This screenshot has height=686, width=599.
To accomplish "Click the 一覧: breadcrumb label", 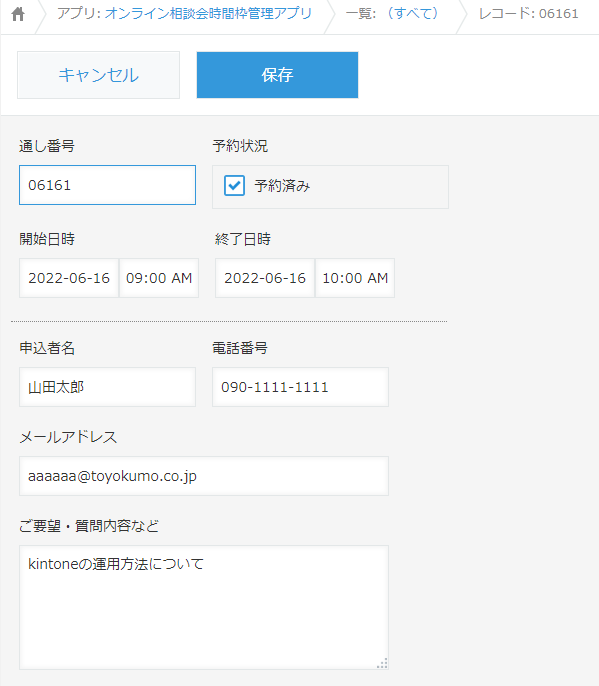I will coord(361,14).
